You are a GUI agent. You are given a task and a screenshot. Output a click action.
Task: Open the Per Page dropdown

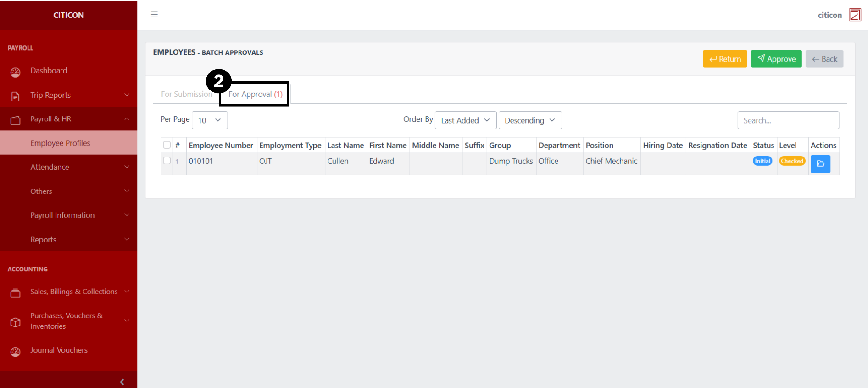210,120
